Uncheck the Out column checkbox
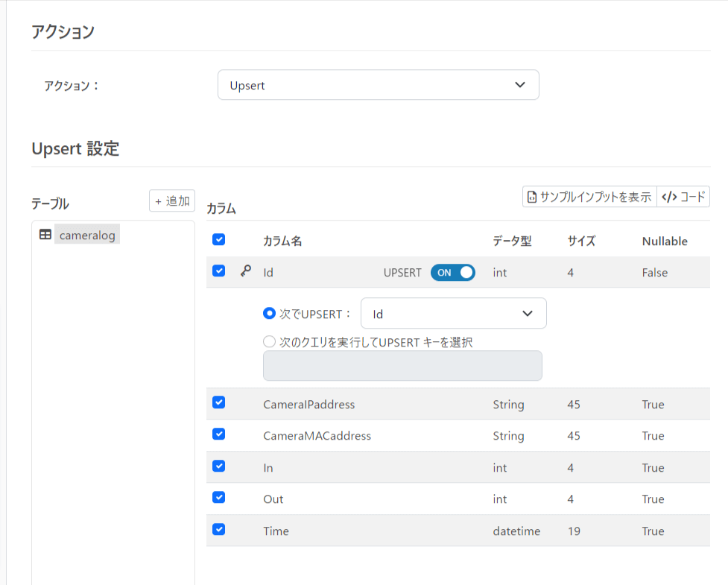 click(218, 497)
